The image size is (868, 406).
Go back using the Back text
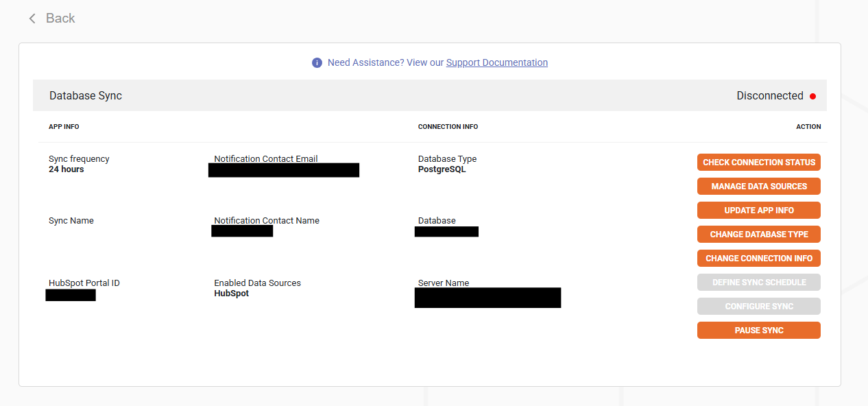[x=60, y=19]
